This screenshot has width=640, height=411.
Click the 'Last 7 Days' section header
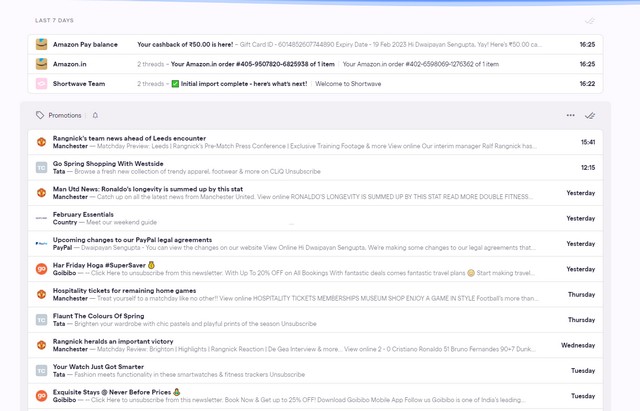coord(54,20)
